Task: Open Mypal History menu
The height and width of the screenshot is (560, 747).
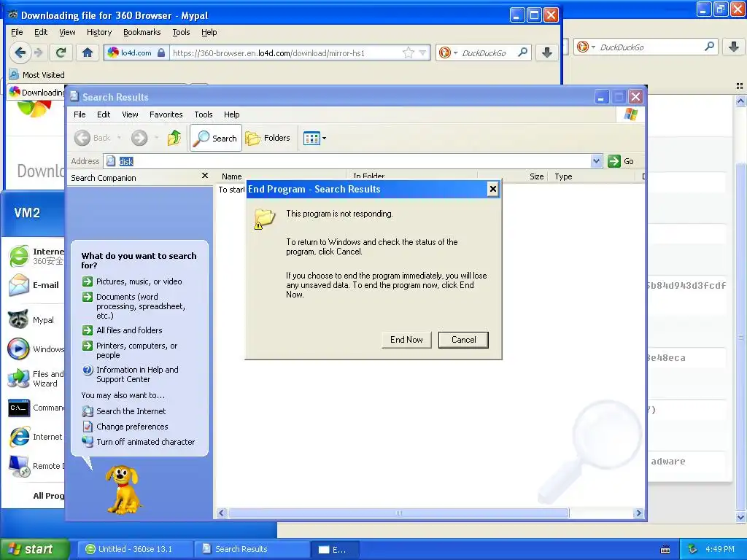Action: 99,32
